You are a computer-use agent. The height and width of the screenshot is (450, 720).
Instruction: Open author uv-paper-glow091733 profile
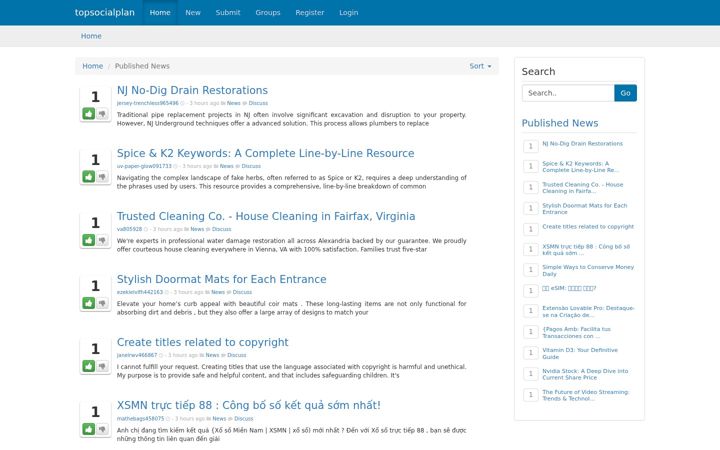[x=144, y=166]
